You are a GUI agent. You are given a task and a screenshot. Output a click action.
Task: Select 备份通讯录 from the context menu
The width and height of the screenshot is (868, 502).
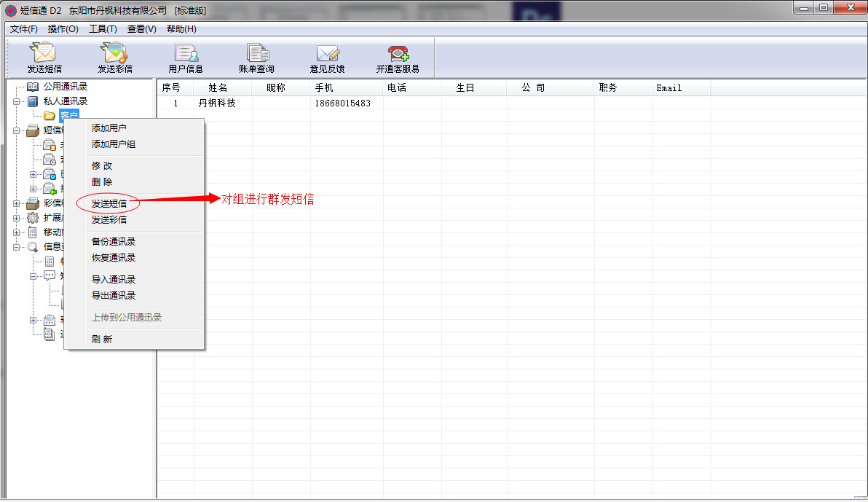click(114, 242)
